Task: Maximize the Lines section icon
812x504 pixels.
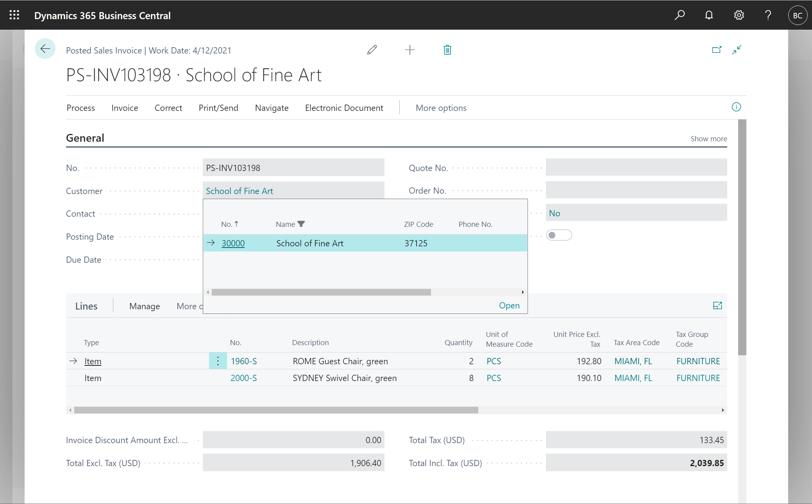Action: coord(717,306)
